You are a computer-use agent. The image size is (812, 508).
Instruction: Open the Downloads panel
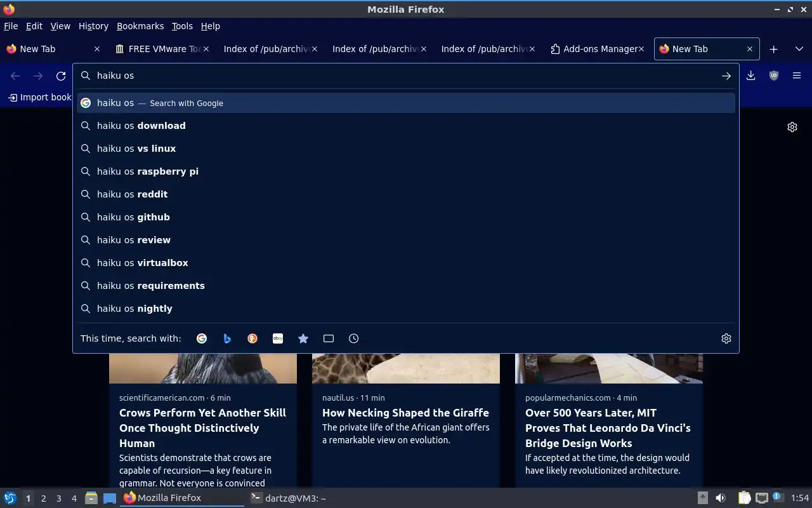[751, 76]
